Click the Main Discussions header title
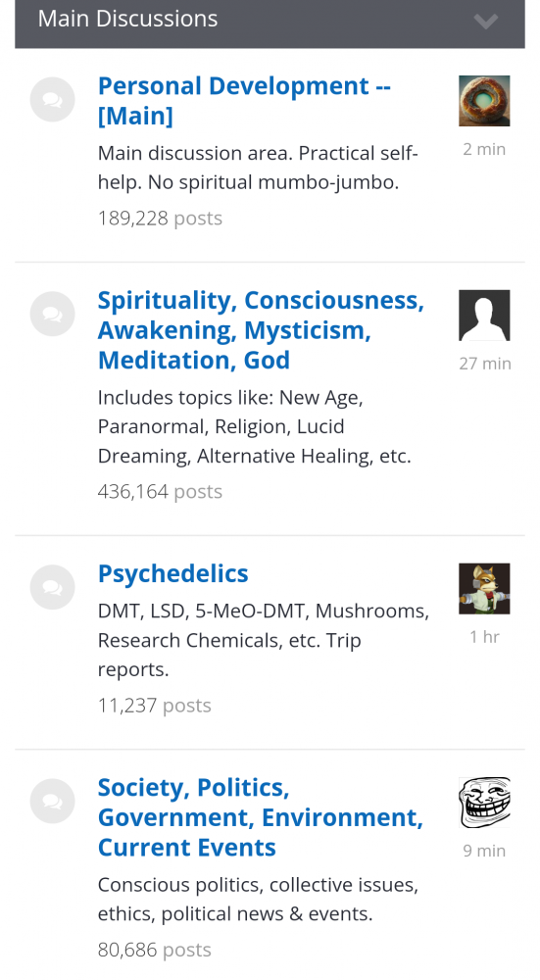 pyautogui.click(x=127, y=19)
